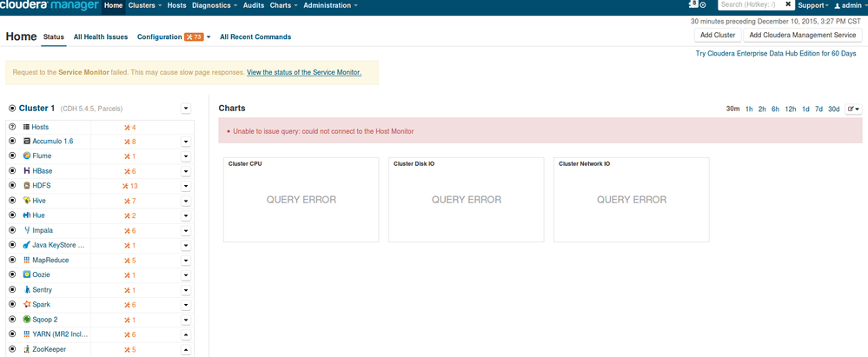
Task: Click the Oozie service icon
Action: 27,274
